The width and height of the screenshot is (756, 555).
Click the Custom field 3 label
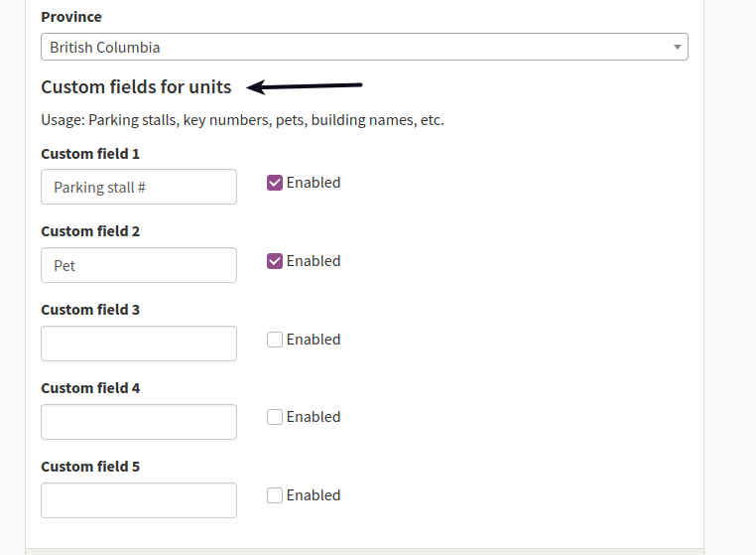coord(90,310)
